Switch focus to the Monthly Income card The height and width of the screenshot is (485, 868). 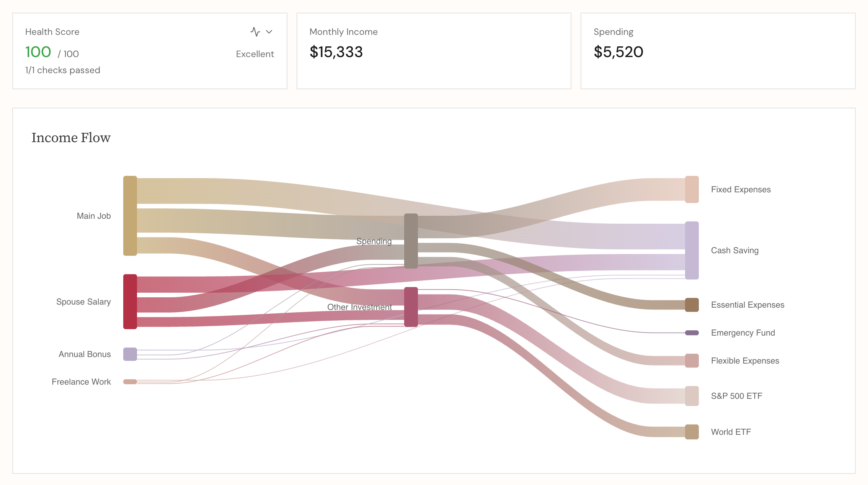tap(434, 50)
